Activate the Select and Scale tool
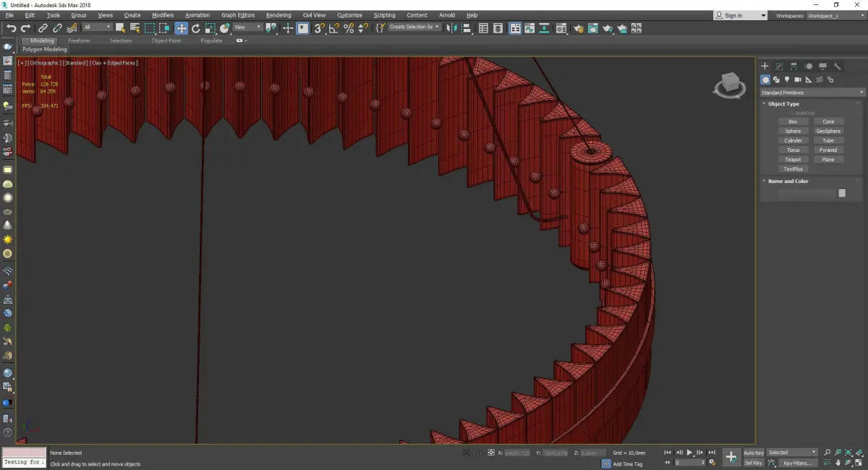The image size is (868, 470). (210, 28)
